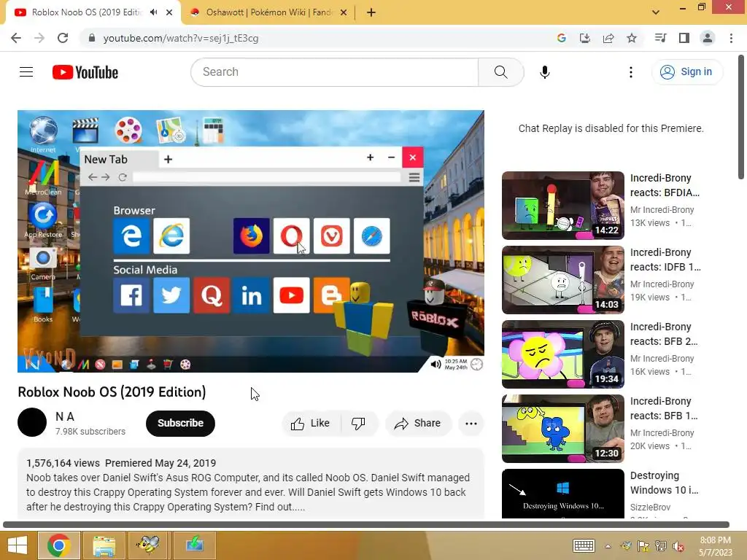Open File Explorer from the taskbar
Viewport: 747px width, 560px height.
tap(104, 545)
